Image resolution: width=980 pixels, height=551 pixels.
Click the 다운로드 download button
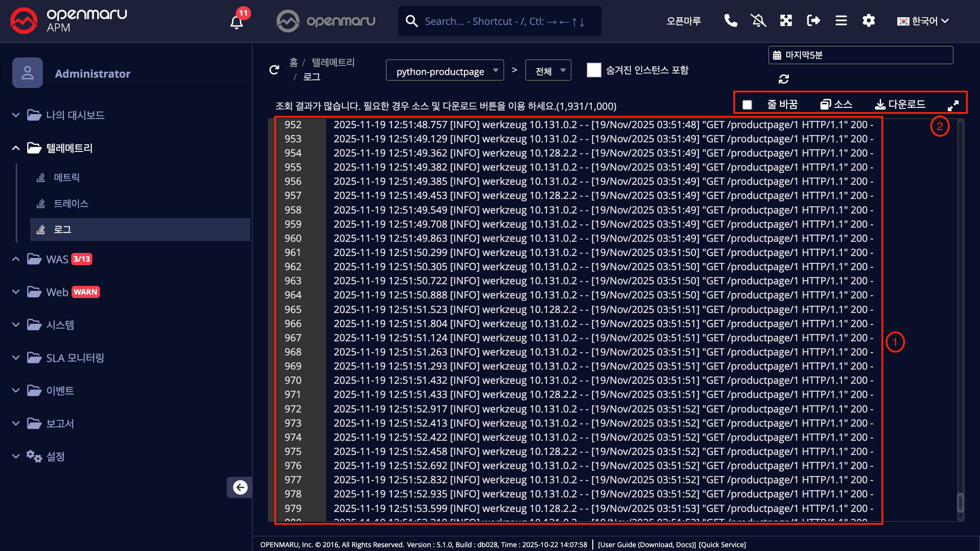click(x=900, y=104)
